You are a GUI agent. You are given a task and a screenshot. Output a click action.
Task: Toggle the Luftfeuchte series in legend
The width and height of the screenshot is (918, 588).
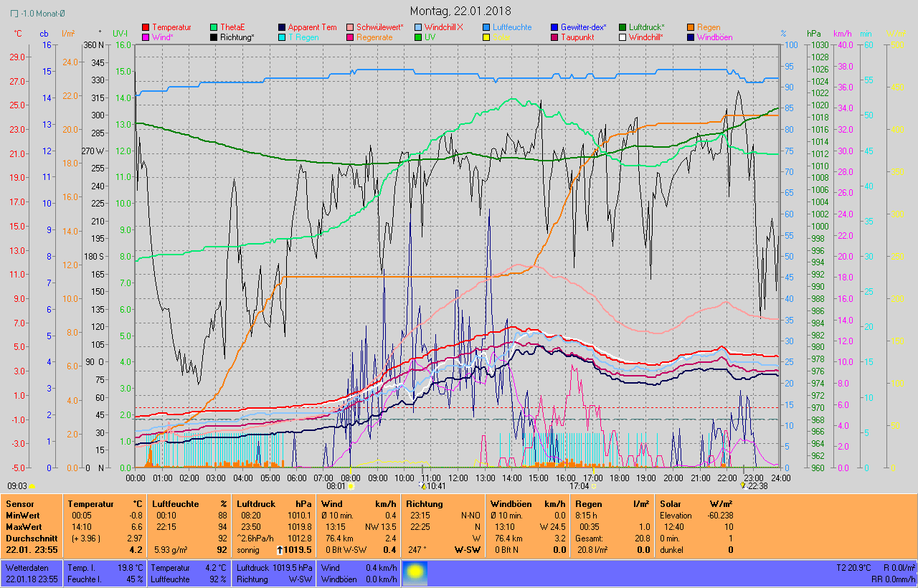coord(512,27)
